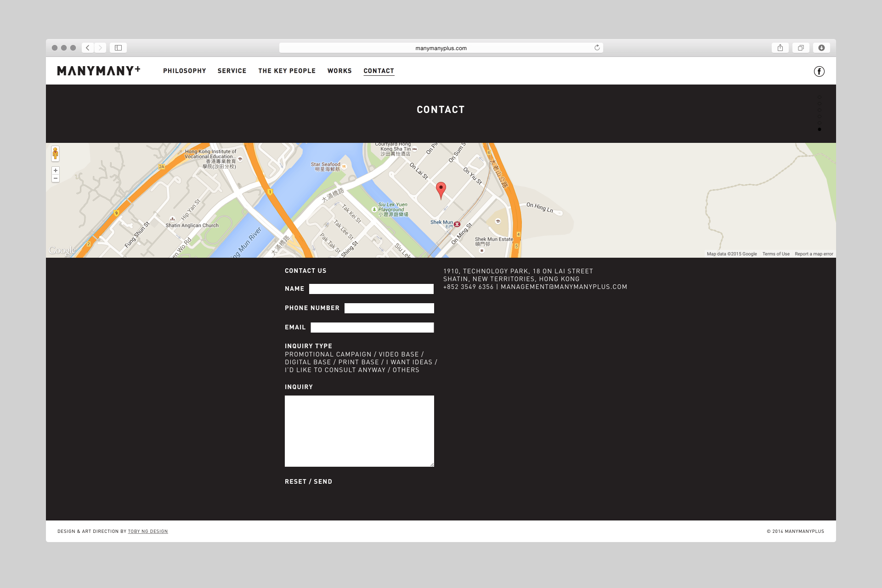
Task: Jump to the last filled page dot
Action: [x=819, y=130]
